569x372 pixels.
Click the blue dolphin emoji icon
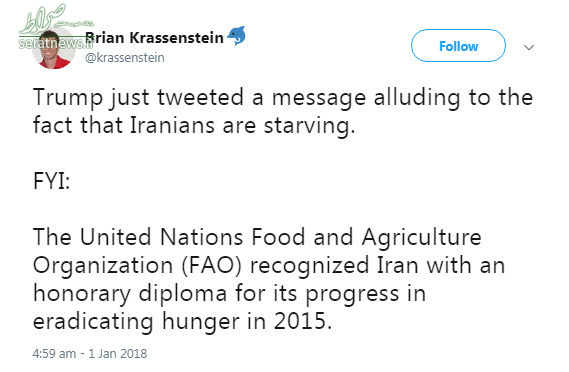click(237, 36)
